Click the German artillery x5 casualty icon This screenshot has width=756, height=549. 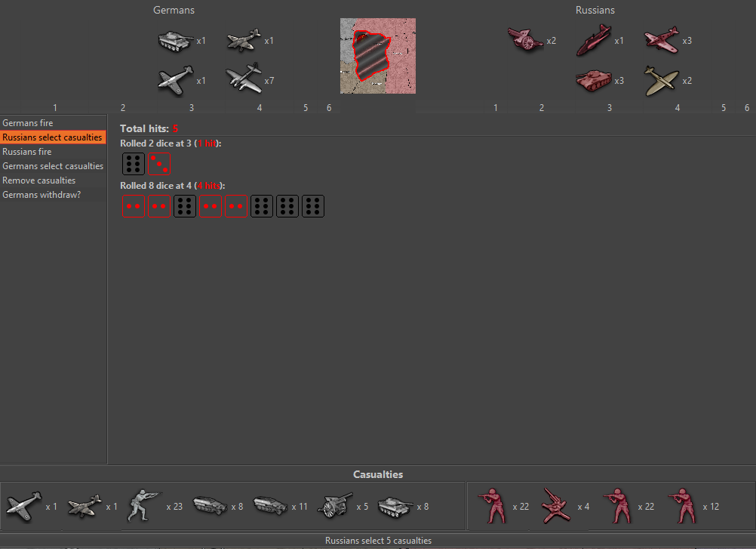(336, 505)
